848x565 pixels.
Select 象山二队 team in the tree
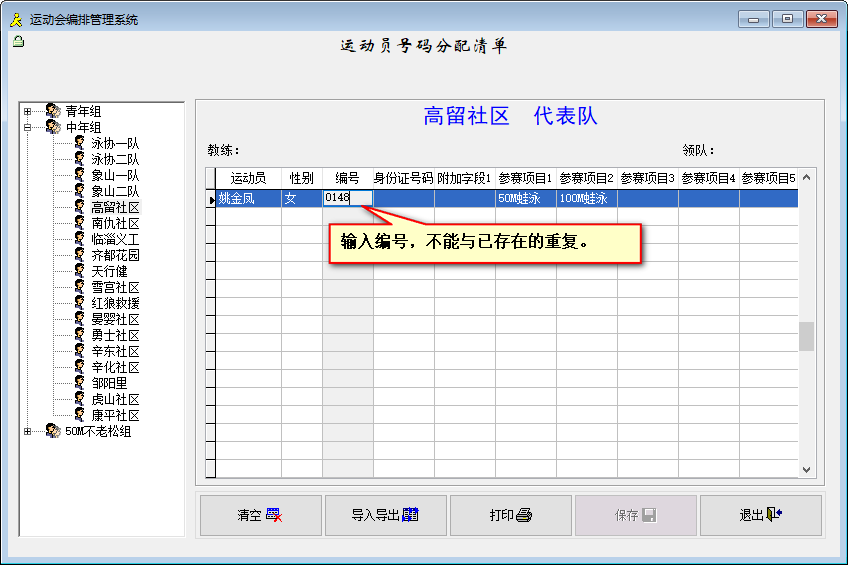pyautogui.click(x=115, y=191)
